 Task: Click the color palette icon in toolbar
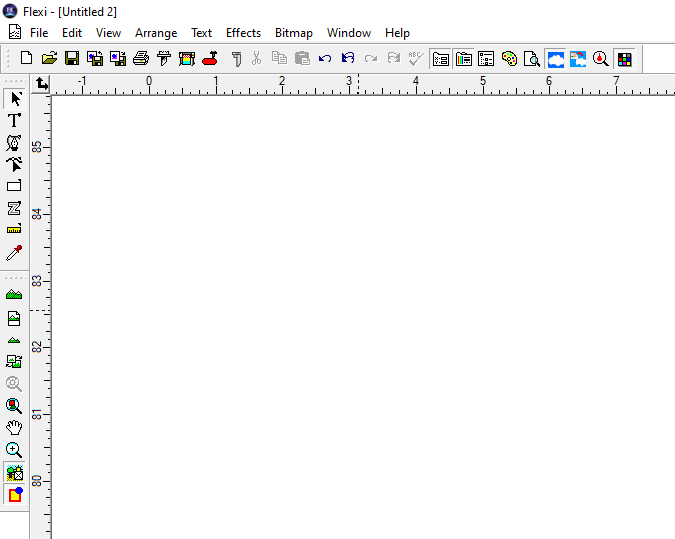509,59
